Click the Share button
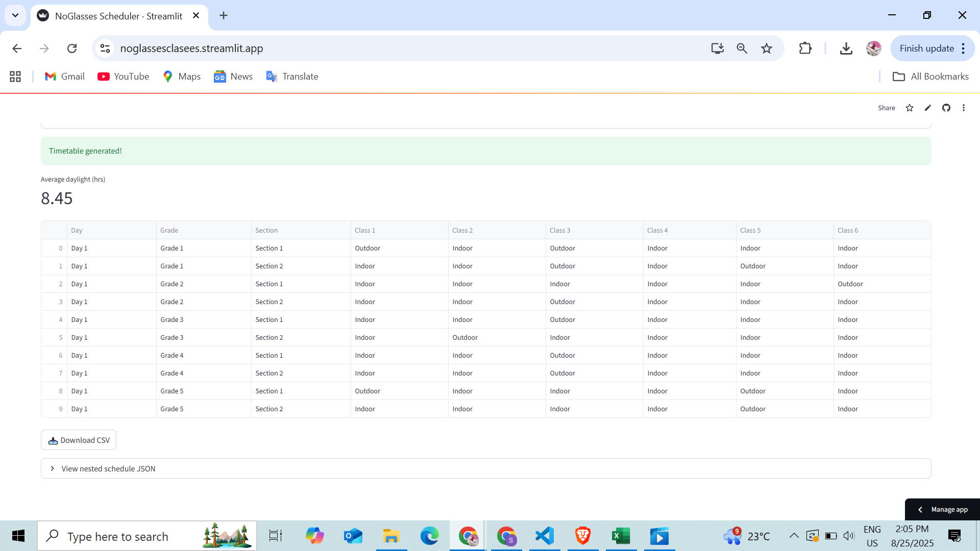This screenshot has width=980, height=551. pos(886,108)
